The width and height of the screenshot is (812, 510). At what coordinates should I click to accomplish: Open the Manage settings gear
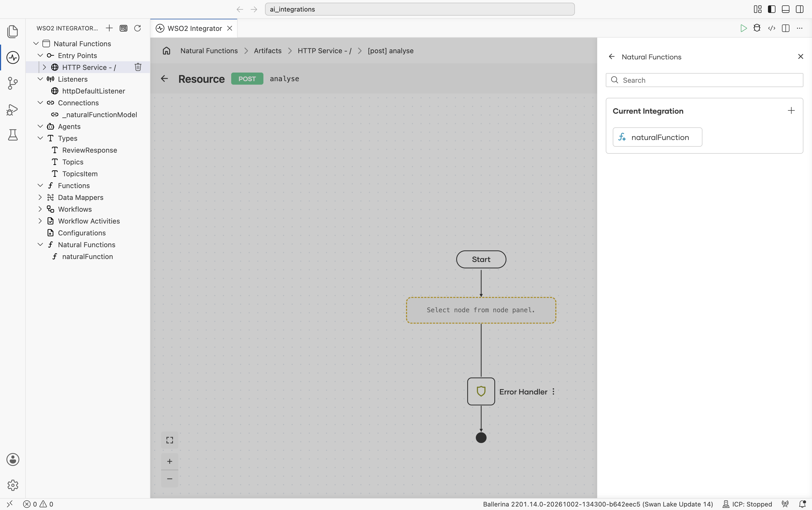[13, 485]
